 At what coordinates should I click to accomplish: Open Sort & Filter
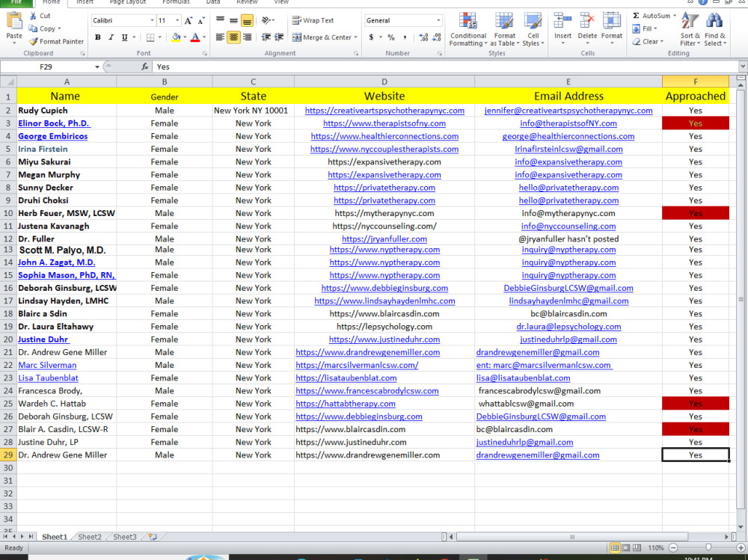click(x=690, y=28)
